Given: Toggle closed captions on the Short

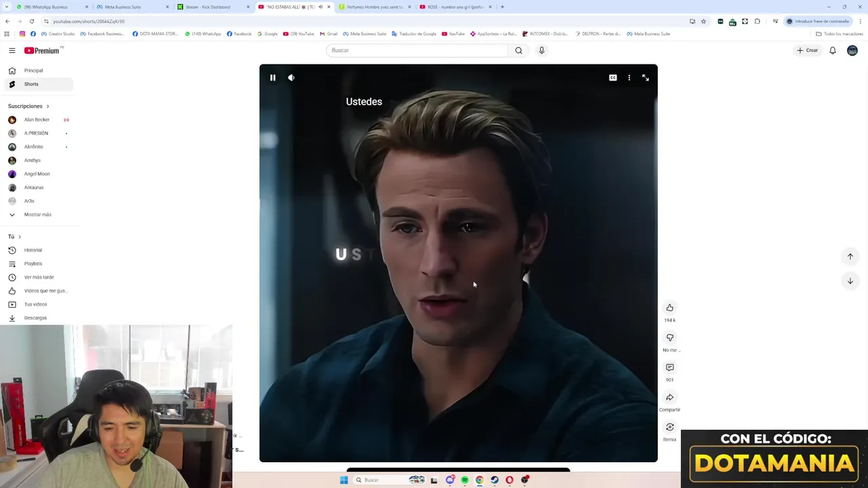Looking at the screenshot, I should tap(613, 78).
